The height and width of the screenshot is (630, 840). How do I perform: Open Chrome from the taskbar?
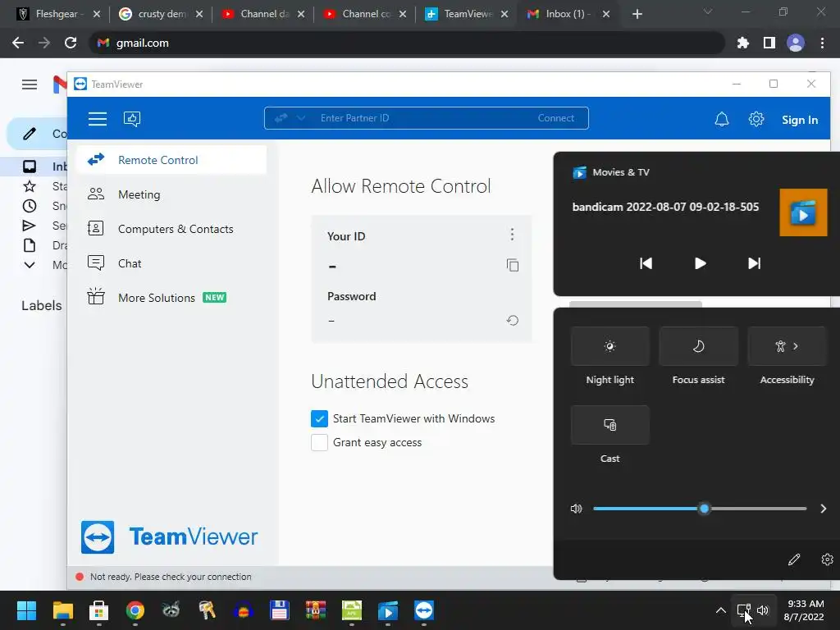click(135, 610)
